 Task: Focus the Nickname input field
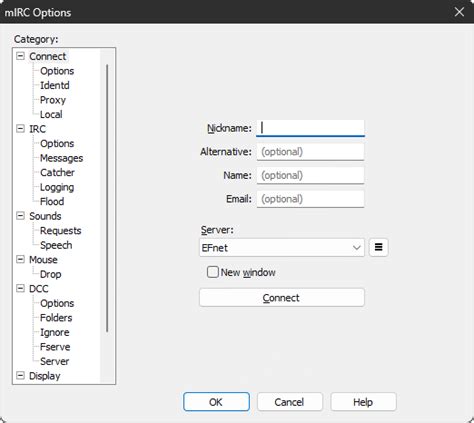310,128
